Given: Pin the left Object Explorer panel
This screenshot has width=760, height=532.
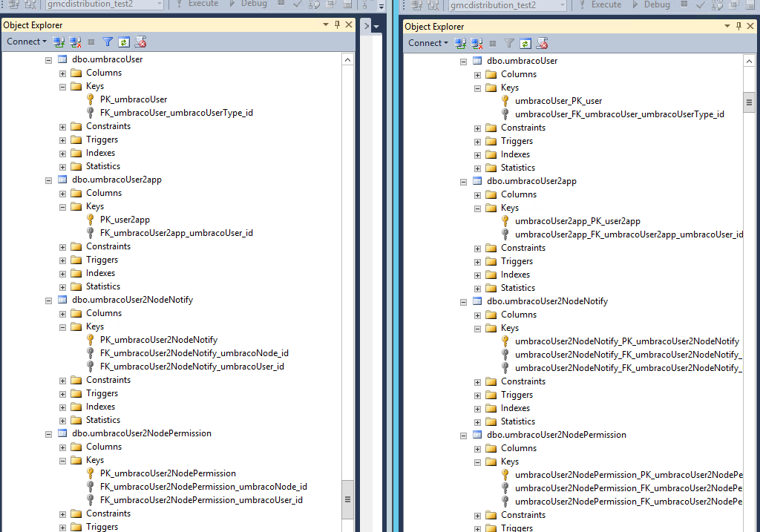Looking at the screenshot, I should click(x=338, y=24).
